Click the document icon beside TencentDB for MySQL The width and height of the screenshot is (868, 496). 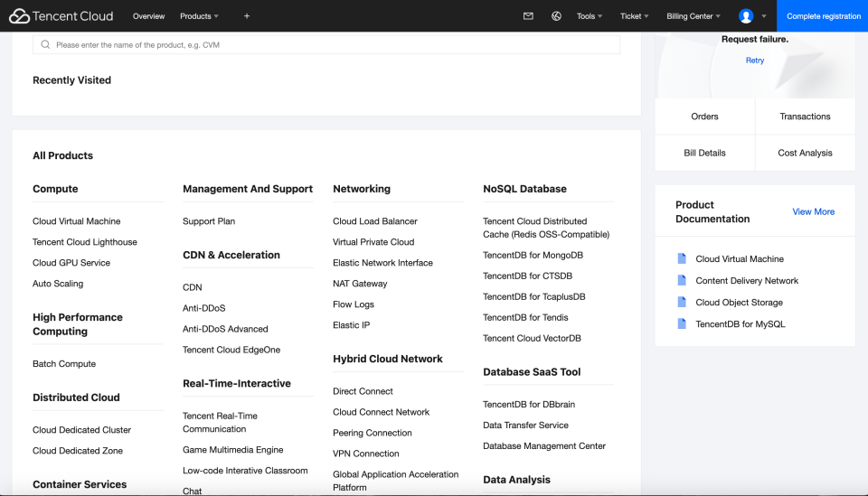682,323
